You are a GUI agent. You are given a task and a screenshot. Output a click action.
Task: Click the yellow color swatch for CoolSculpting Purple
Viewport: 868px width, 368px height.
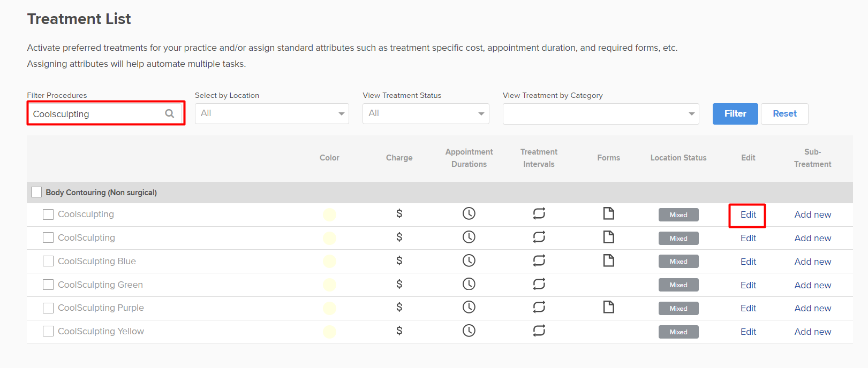(329, 308)
